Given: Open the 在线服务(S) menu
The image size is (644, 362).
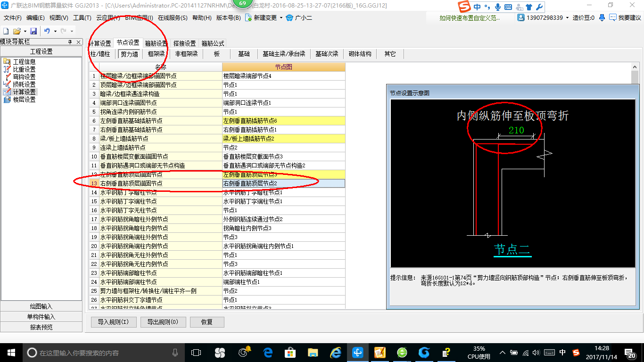Looking at the screenshot, I should (x=173, y=17).
